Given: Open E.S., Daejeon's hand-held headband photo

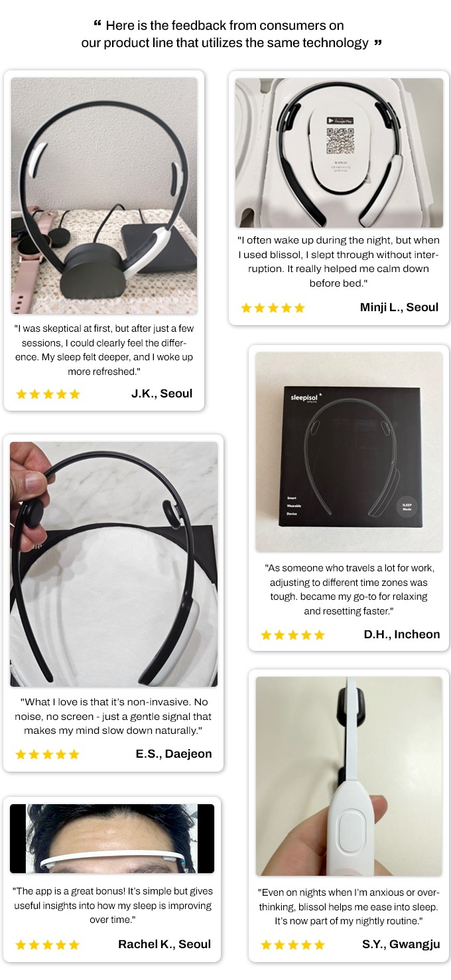Looking at the screenshot, I should (113, 564).
